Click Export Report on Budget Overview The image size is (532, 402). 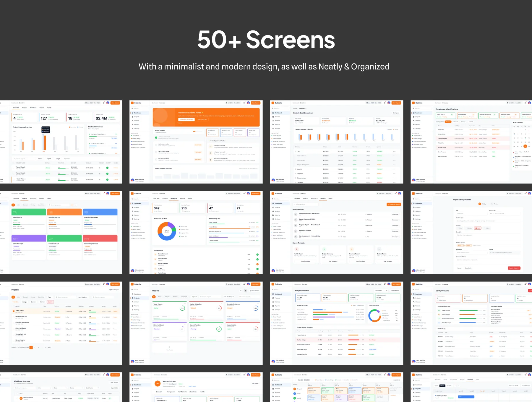pyautogui.click(x=395, y=291)
